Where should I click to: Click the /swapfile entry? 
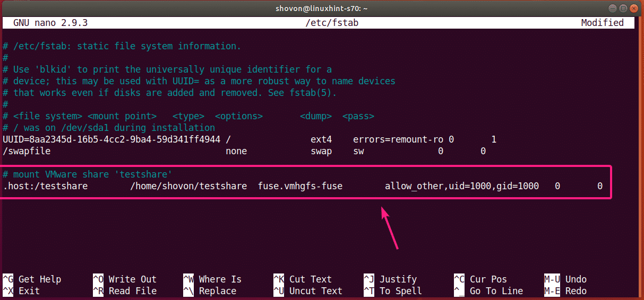[x=27, y=151]
